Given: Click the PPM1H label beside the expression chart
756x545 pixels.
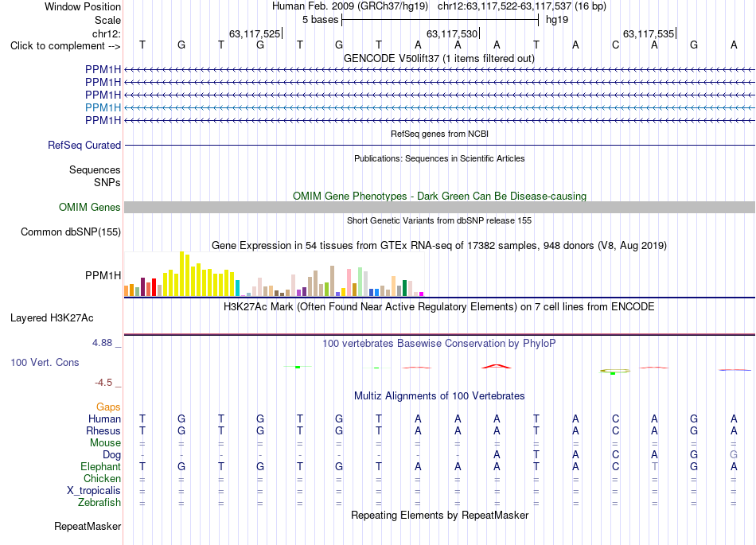Looking at the screenshot, I should pos(103,275).
